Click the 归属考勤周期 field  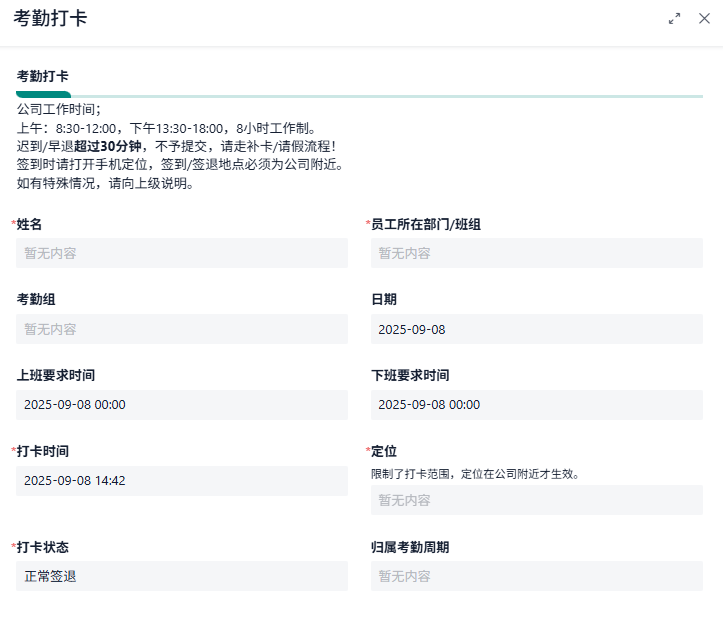click(x=537, y=576)
